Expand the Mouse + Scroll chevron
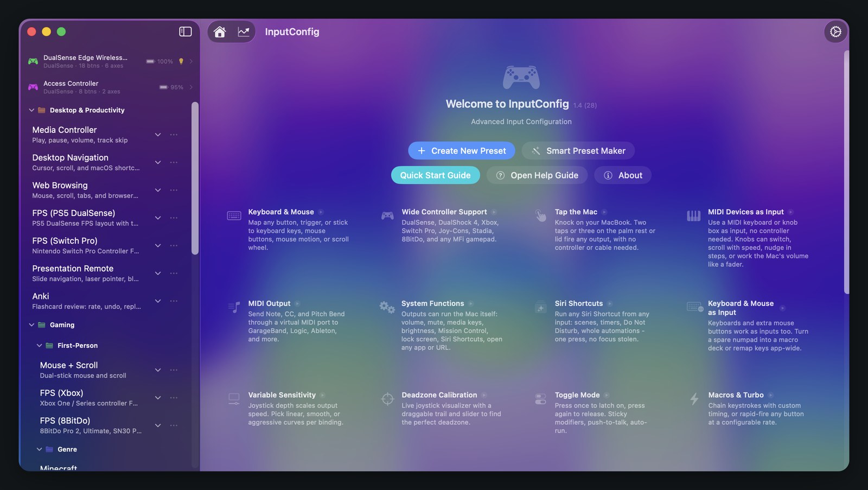The height and width of the screenshot is (490, 868). (x=158, y=370)
